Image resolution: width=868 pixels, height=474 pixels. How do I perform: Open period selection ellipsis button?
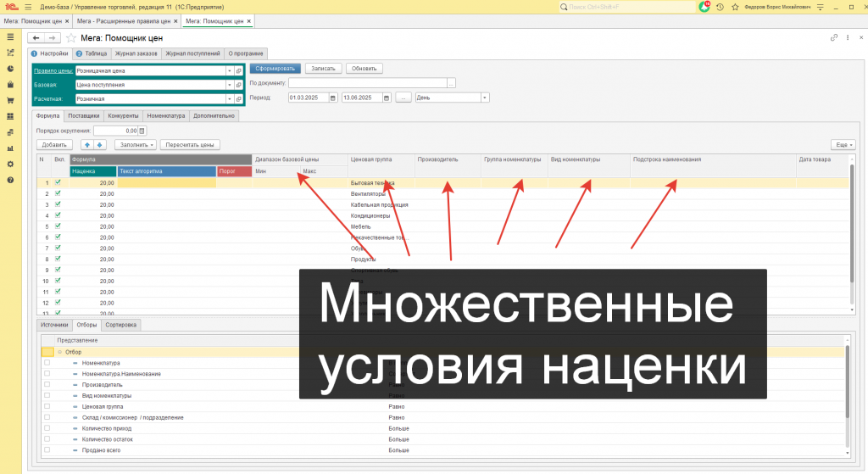point(403,98)
